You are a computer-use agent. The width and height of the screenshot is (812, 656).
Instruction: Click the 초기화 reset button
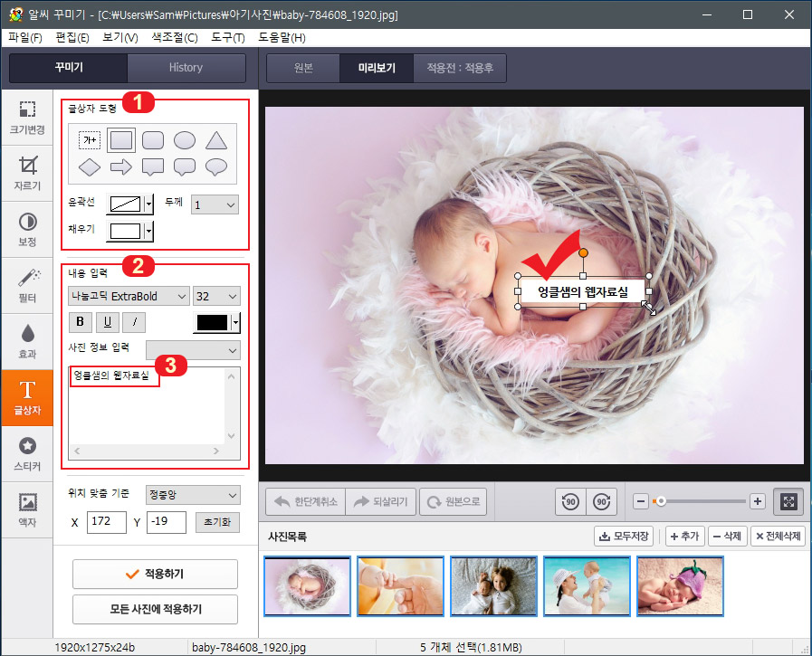pos(217,522)
